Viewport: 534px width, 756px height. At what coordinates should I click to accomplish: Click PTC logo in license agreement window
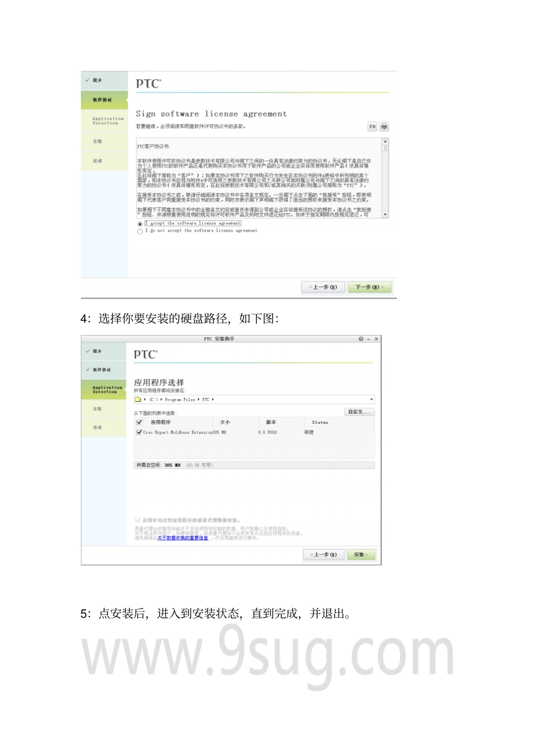click(x=148, y=84)
